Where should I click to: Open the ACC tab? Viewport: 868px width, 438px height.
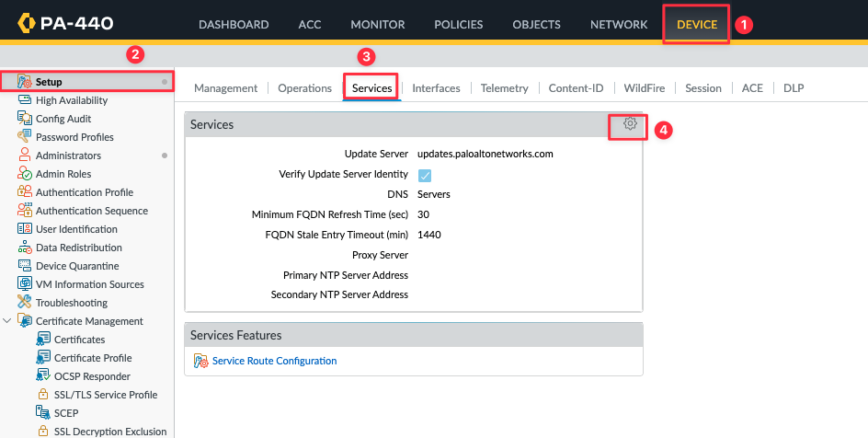(x=310, y=24)
